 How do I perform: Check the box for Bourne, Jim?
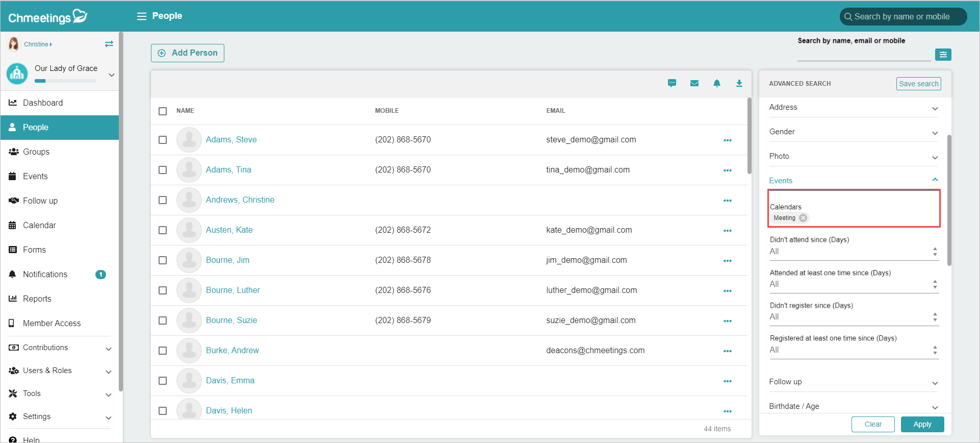click(x=163, y=260)
